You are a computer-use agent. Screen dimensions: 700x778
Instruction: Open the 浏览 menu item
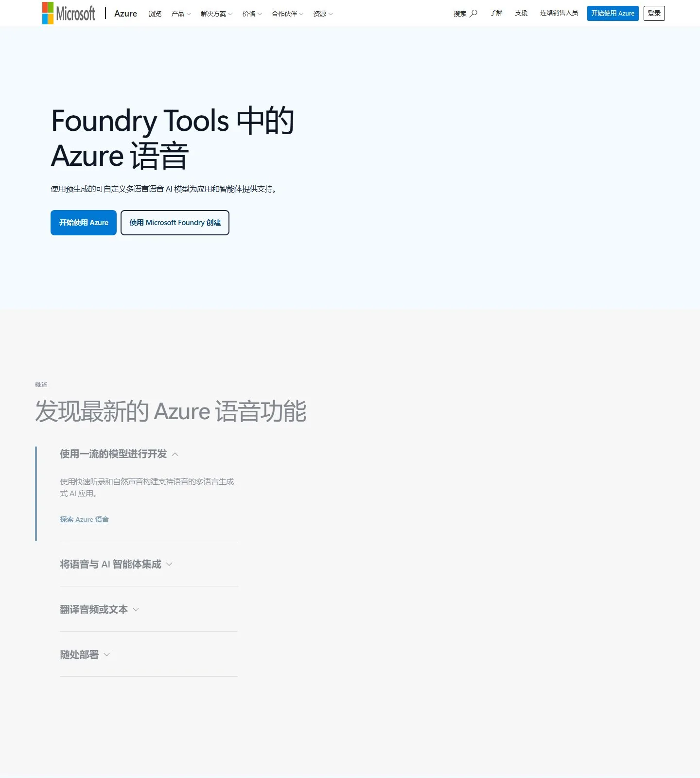pyautogui.click(x=155, y=14)
